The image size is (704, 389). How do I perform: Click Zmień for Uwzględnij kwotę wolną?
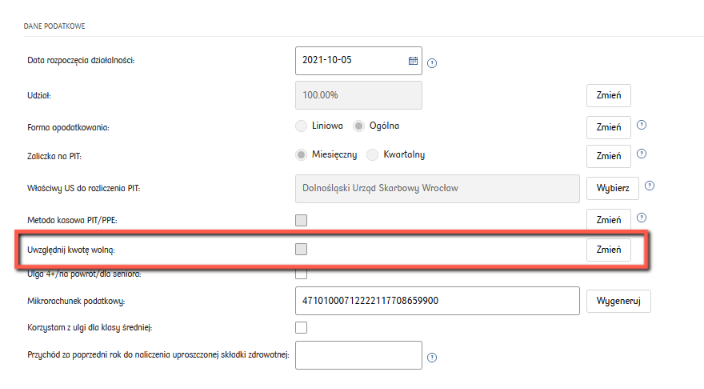(x=608, y=250)
